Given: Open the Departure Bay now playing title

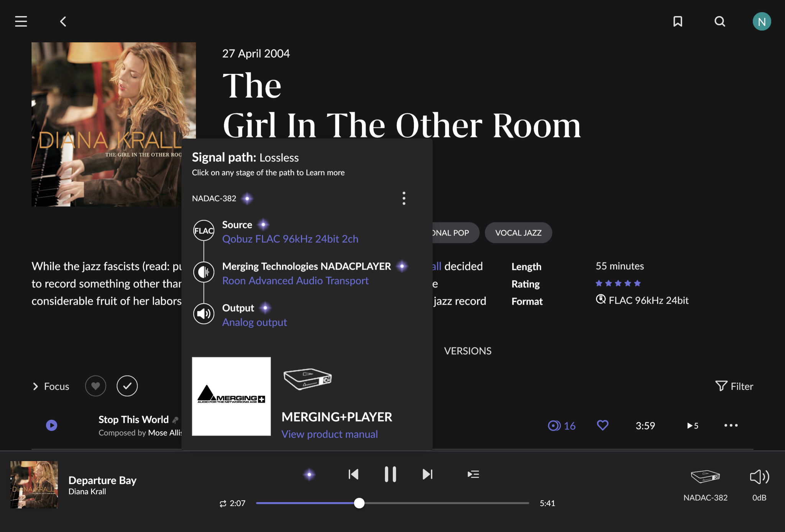Looking at the screenshot, I should 102,480.
